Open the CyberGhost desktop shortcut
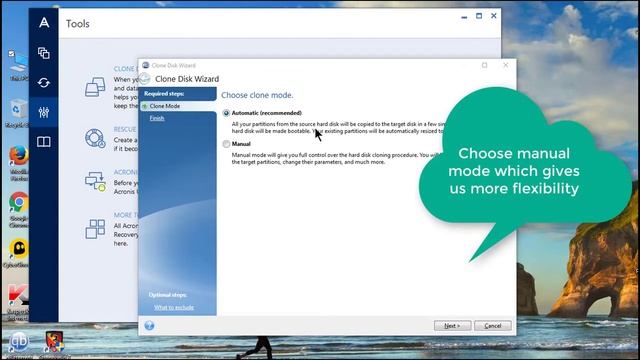Viewport: 640px width, 360px height. (x=17, y=254)
